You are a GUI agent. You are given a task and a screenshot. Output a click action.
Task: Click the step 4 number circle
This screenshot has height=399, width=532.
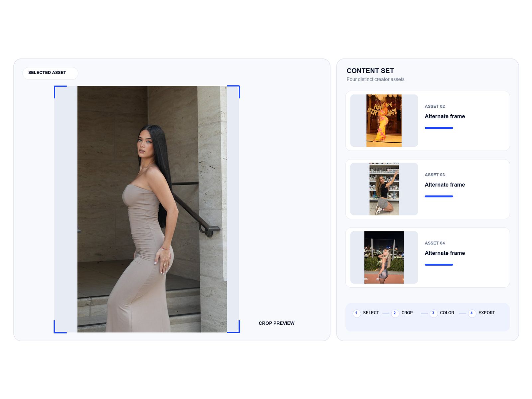472,313
